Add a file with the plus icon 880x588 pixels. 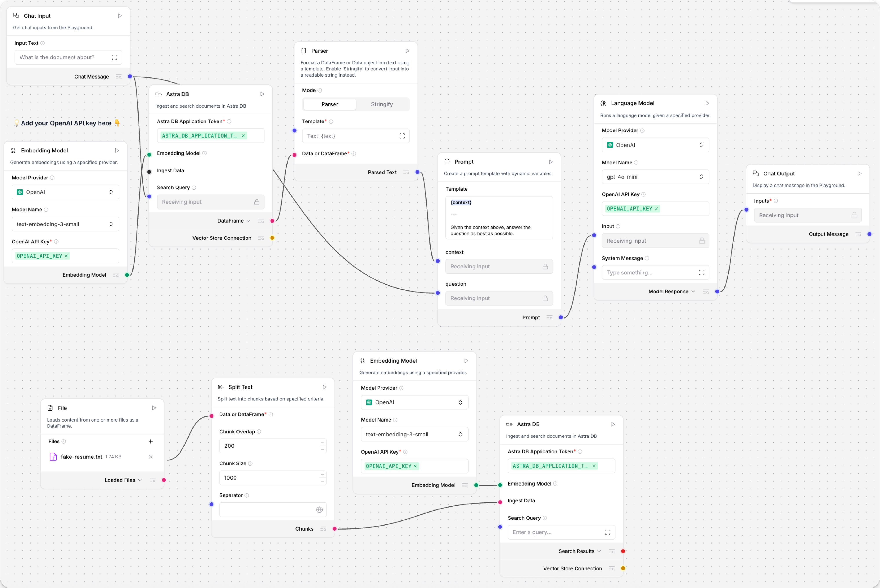pos(150,441)
